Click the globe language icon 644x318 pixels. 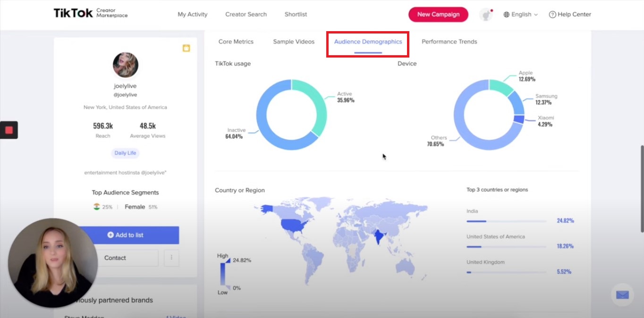507,15
